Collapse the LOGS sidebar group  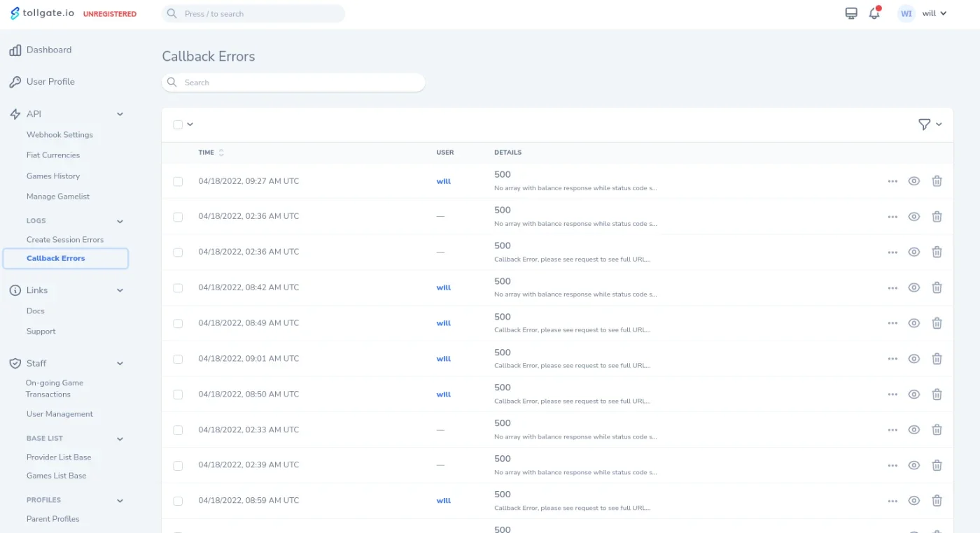tap(120, 221)
